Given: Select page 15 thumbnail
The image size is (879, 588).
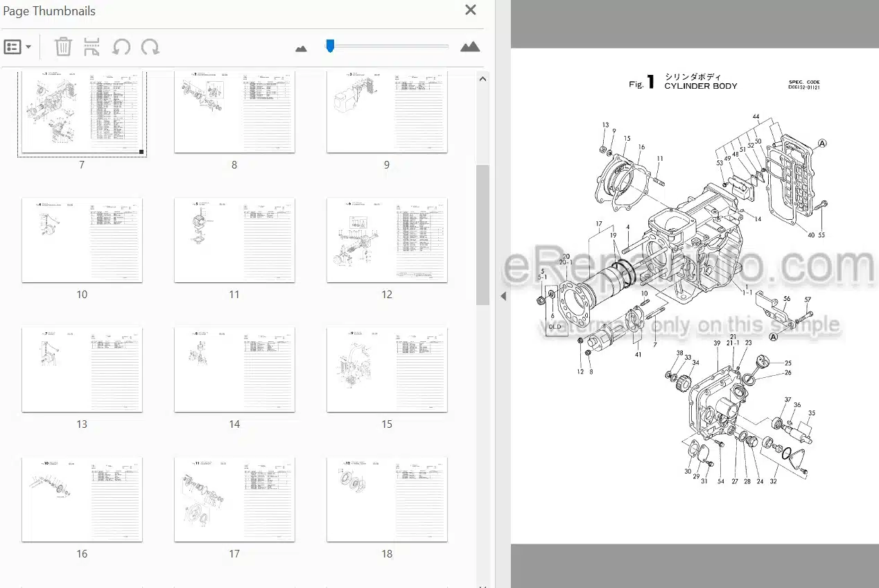Looking at the screenshot, I should click(x=387, y=370).
